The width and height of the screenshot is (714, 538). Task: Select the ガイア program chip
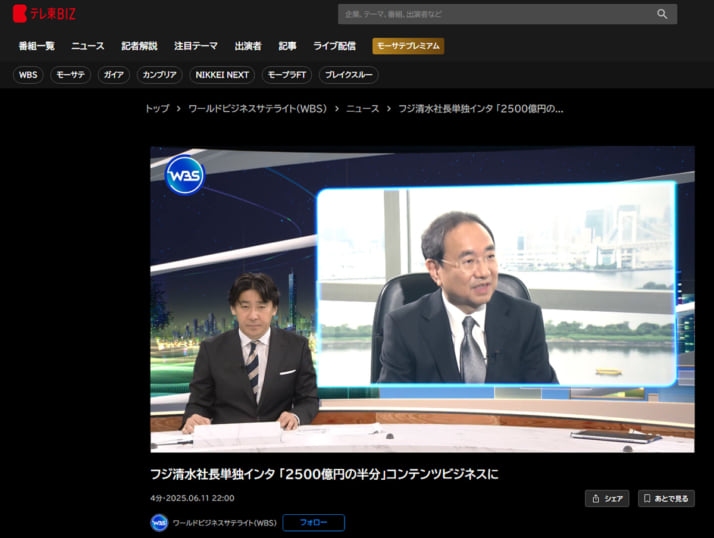pos(114,75)
